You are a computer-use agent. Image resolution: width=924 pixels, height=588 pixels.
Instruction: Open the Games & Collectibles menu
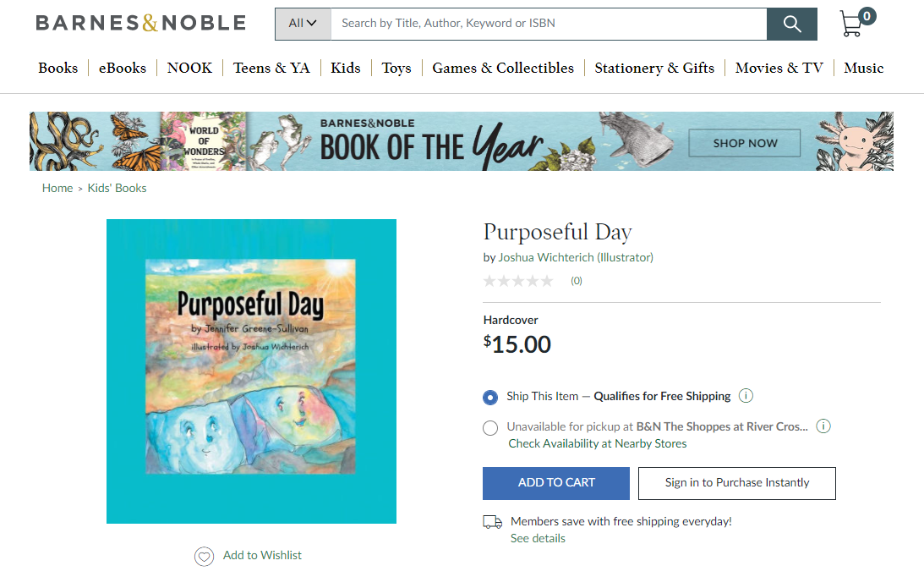[503, 68]
